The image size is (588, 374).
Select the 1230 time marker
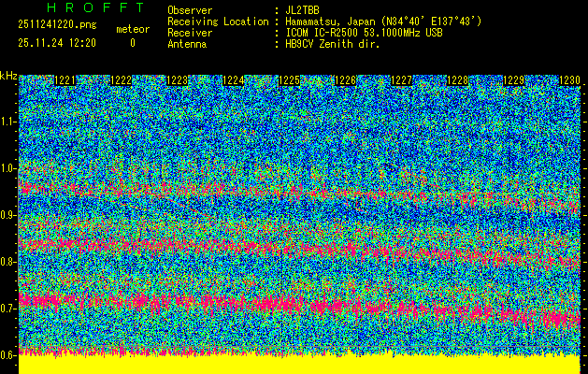point(568,80)
